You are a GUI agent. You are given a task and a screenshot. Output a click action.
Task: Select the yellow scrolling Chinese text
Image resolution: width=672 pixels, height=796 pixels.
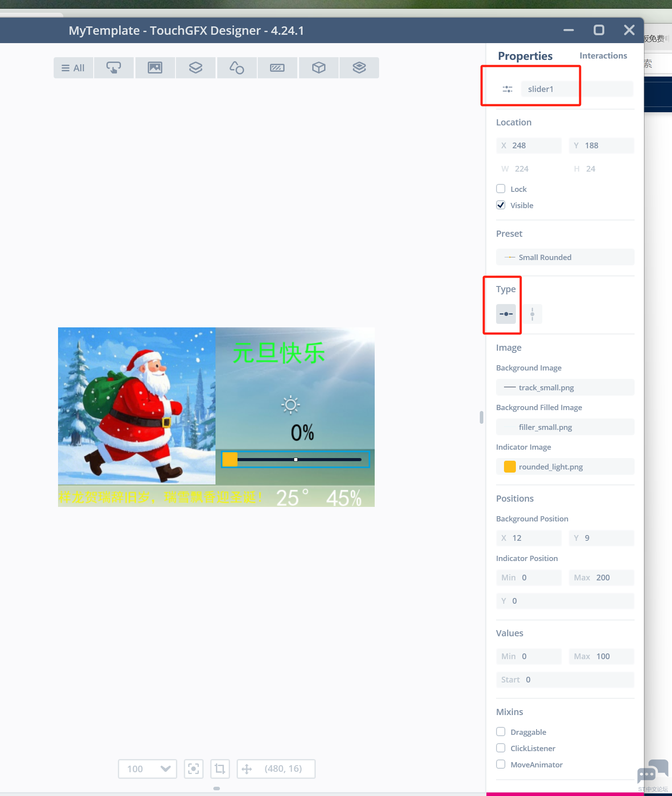click(x=161, y=497)
